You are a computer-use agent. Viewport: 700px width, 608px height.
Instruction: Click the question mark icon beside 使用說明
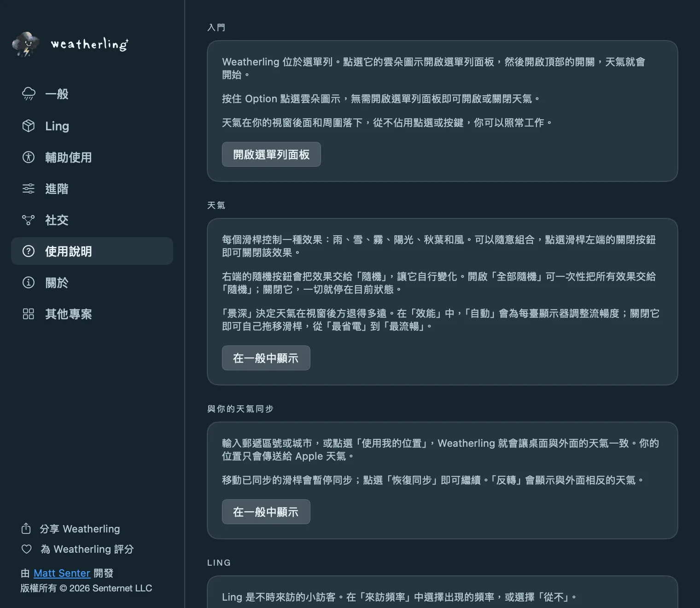[29, 251]
